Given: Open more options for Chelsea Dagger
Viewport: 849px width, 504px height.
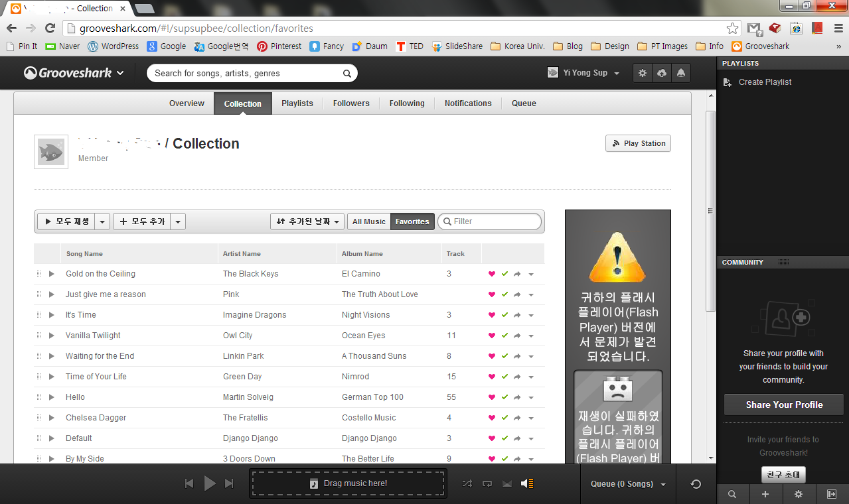Looking at the screenshot, I should (531, 418).
